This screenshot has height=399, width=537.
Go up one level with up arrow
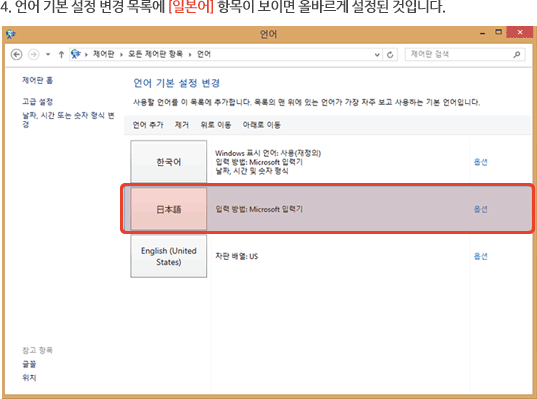(61, 54)
